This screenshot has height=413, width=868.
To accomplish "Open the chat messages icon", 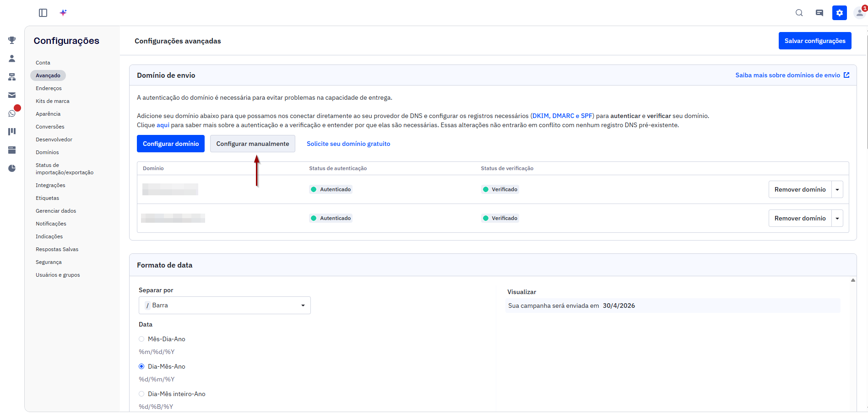I will point(819,13).
